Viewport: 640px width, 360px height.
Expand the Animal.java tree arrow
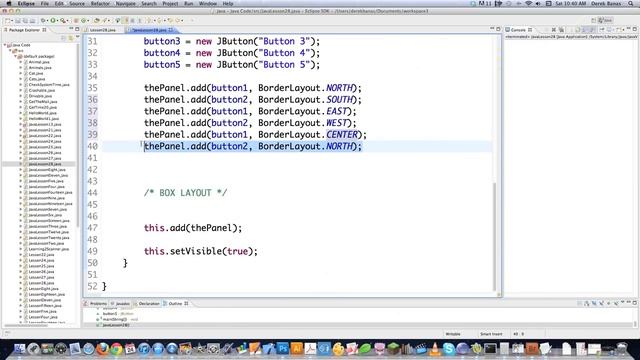click(x=21, y=62)
